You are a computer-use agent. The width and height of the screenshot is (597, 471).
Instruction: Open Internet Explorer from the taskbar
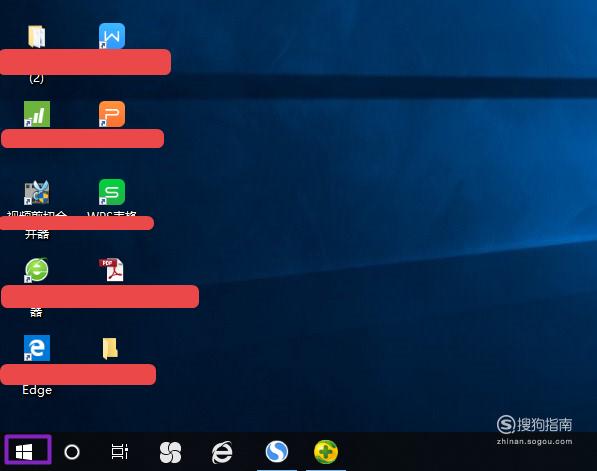(x=222, y=452)
